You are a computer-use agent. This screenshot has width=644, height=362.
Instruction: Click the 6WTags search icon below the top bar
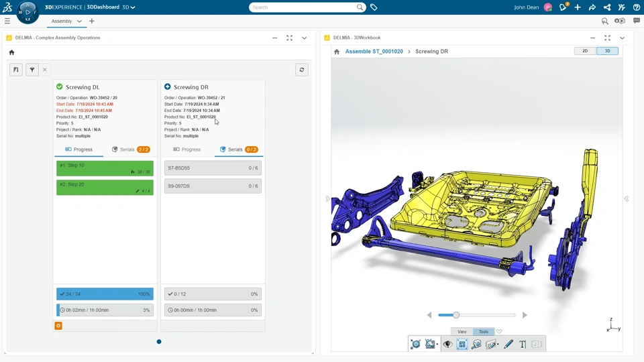[x=605, y=21]
